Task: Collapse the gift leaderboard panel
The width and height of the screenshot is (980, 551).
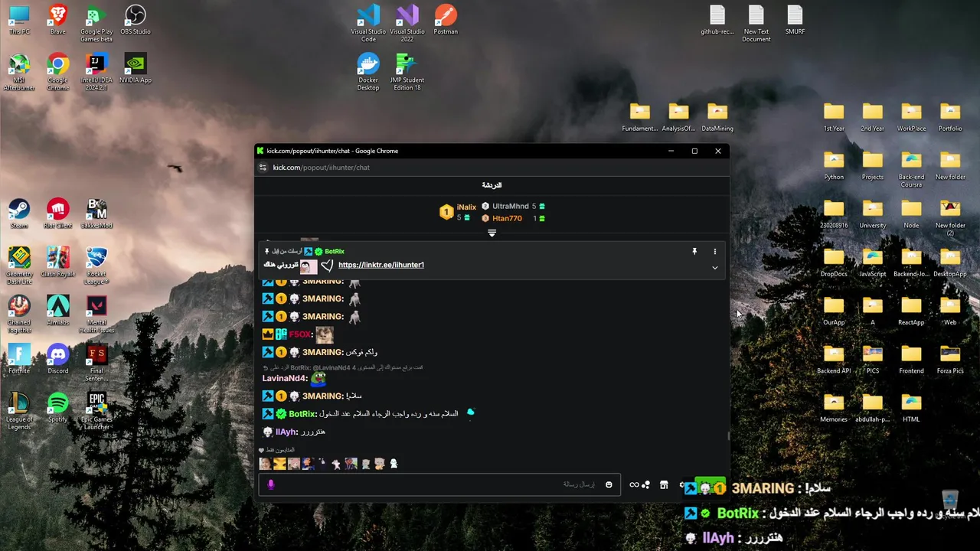Action: pos(492,233)
